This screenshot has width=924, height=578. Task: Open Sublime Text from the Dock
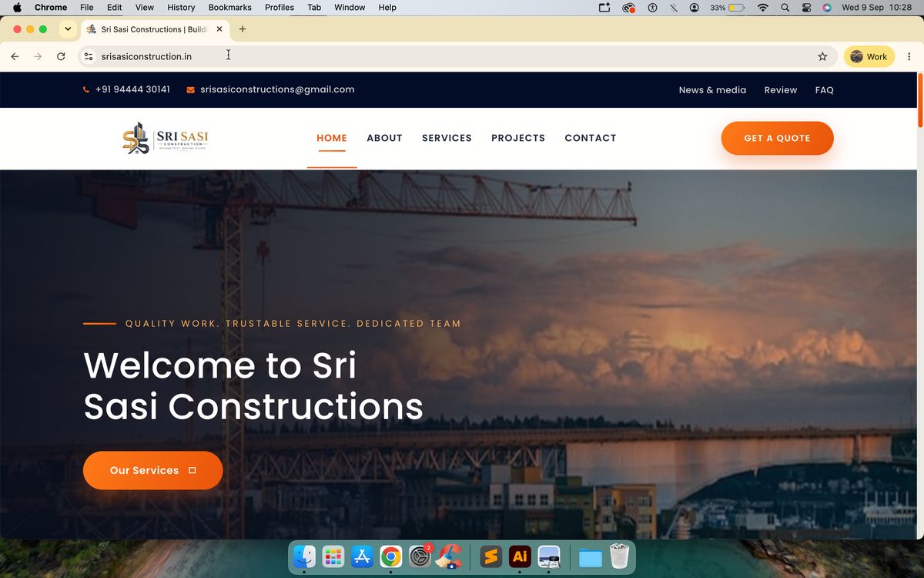point(491,556)
